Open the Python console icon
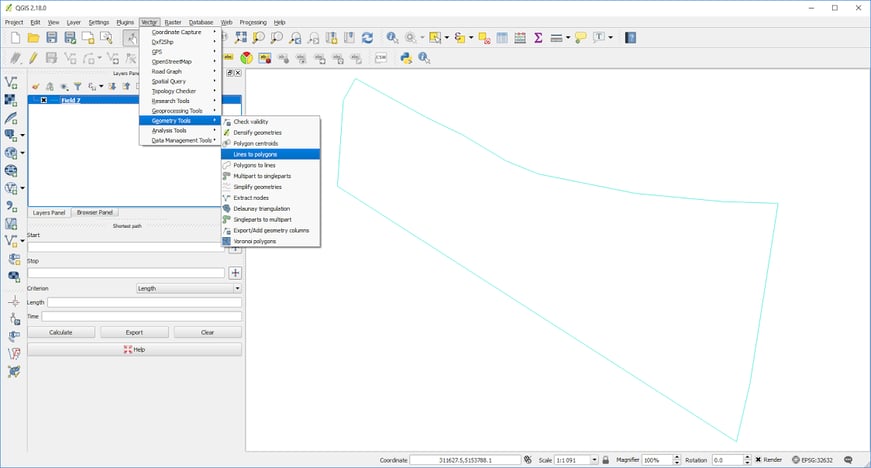Viewport: 871px width, 468px height. coord(407,58)
